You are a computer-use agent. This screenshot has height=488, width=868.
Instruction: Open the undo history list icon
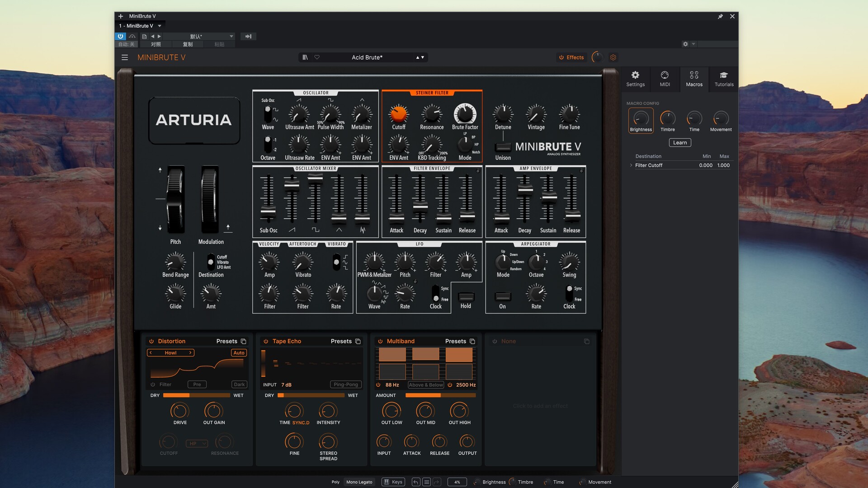click(426, 482)
